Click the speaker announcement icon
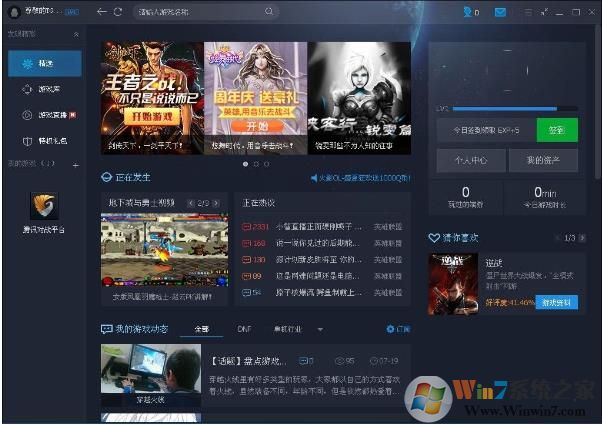The width and height of the screenshot is (602, 425). (x=314, y=178)
